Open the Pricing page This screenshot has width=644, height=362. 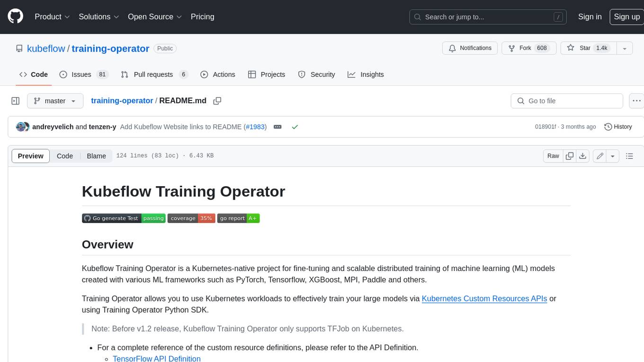[202, 17]
